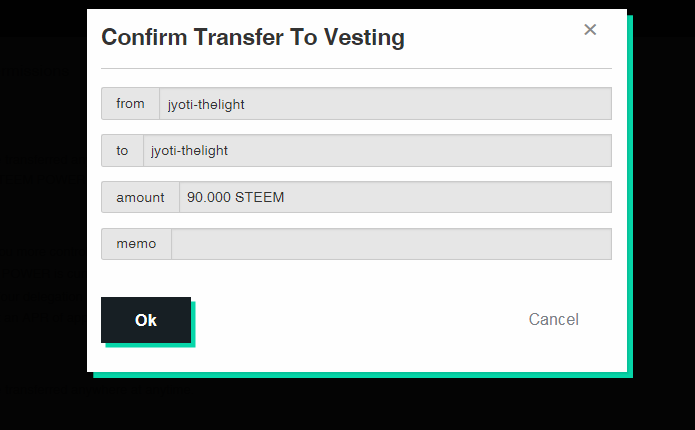Click the 90.000 STEEM value text
695x430 pixels.
click(x=235, y=197)
